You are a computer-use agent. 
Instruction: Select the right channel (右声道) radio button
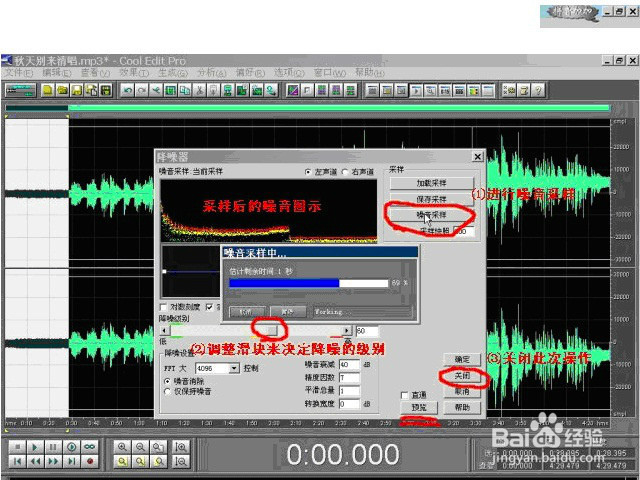coord(345,172)
